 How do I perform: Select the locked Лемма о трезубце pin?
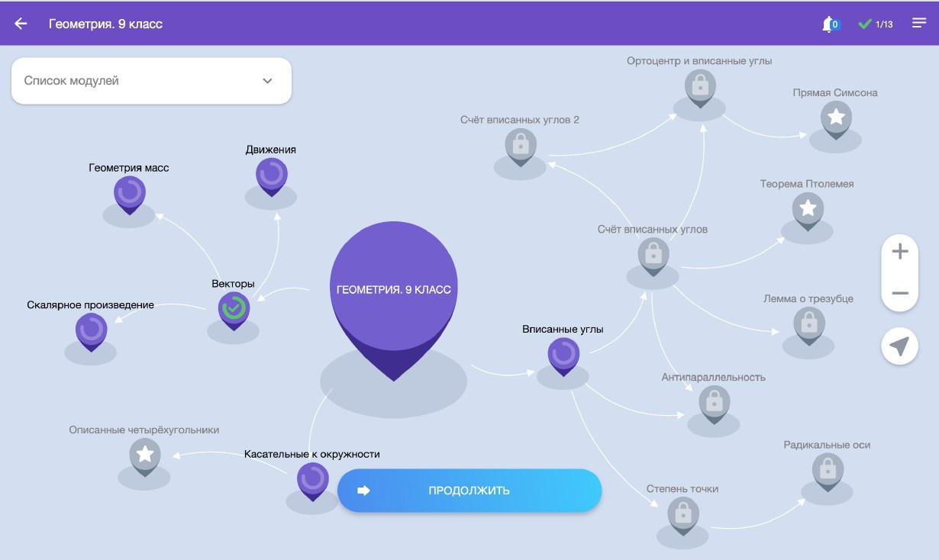[x=809, y=328]
